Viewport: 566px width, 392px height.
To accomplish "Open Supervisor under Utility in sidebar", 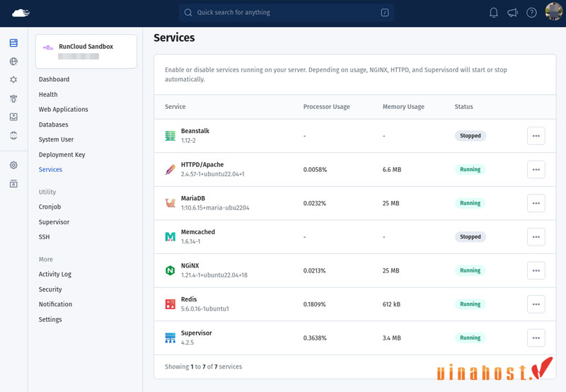I will (54, 222).
